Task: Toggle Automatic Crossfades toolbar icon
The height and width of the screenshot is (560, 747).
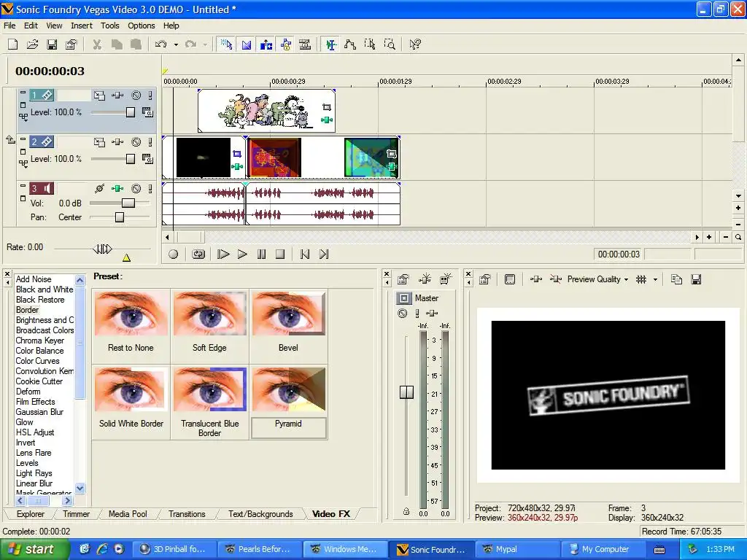Action: tap(247, 44)
